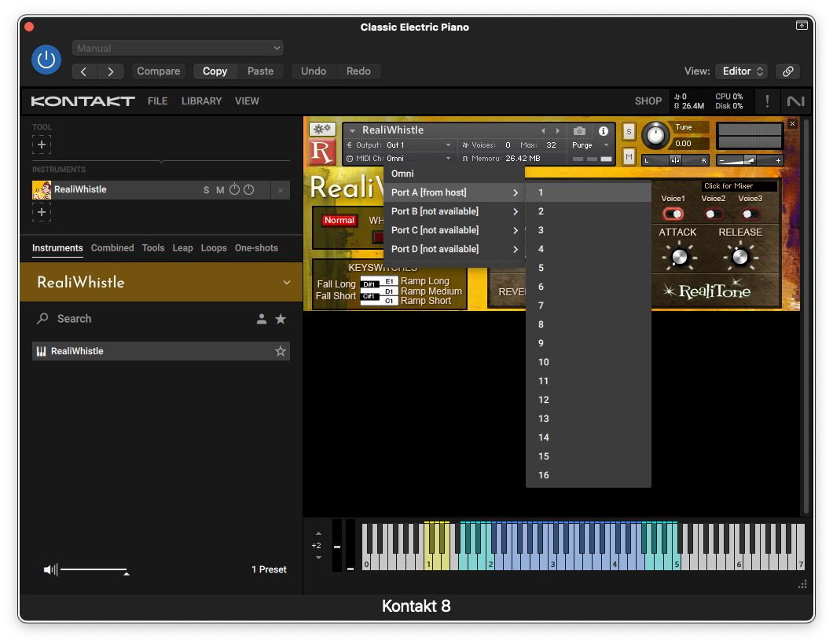Filter favorites with star icon
Image resolution: width=833 pixels, height=644 pixels.
(281, 319)
